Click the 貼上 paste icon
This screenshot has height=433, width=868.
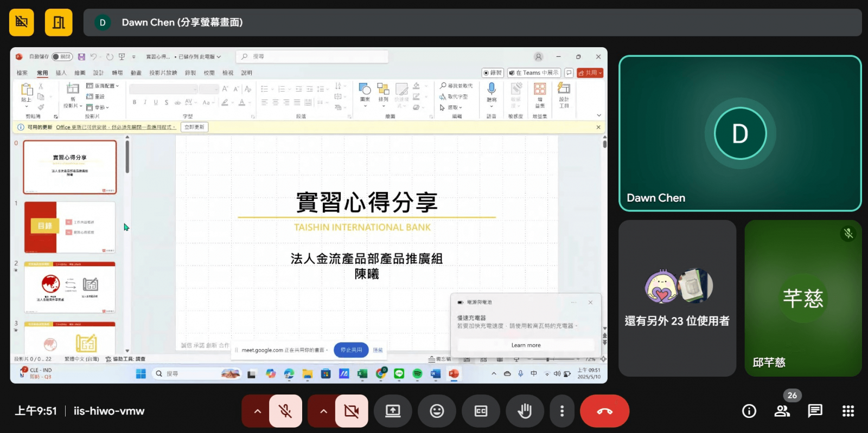pos(26,89)
